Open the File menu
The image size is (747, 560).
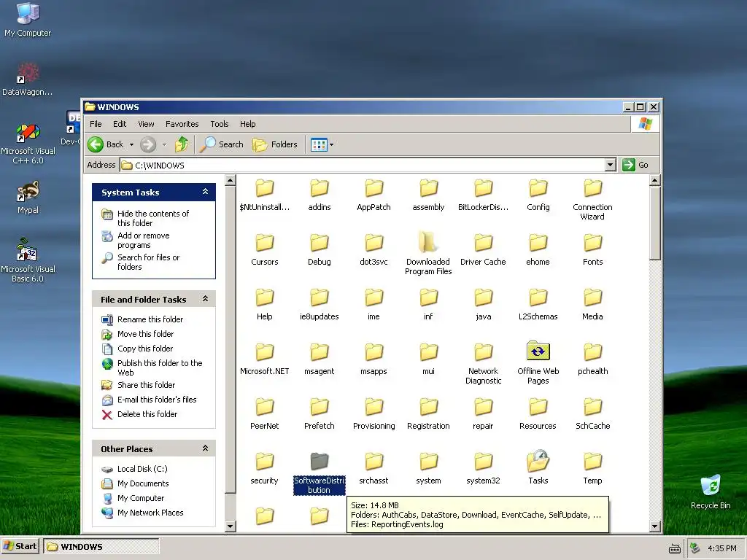click(96, 124)
